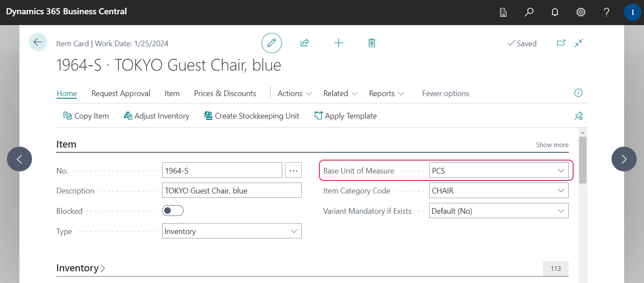Viewport: 644px width, 283px height.
Task: Click Show more in Item section
Action: [x=552, y=145]
